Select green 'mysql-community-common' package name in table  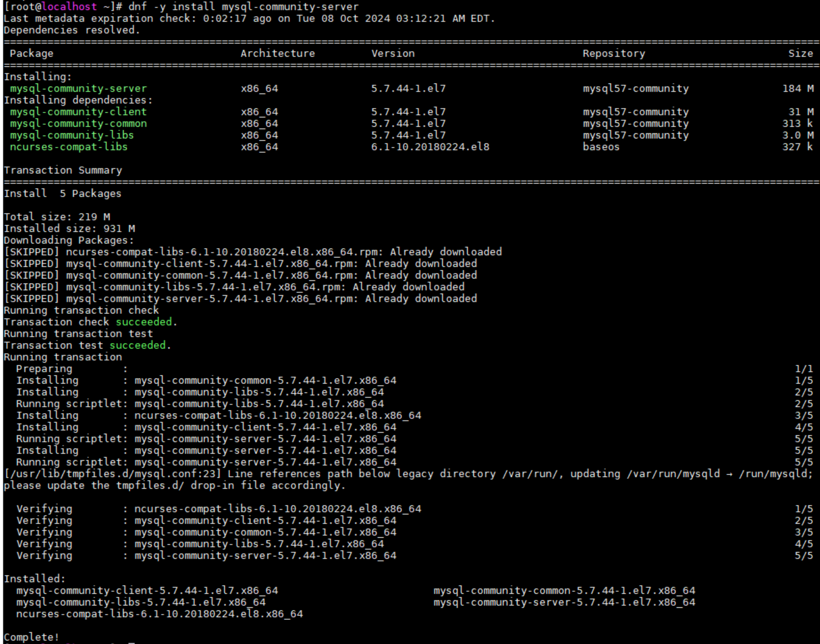pos(78,124)
